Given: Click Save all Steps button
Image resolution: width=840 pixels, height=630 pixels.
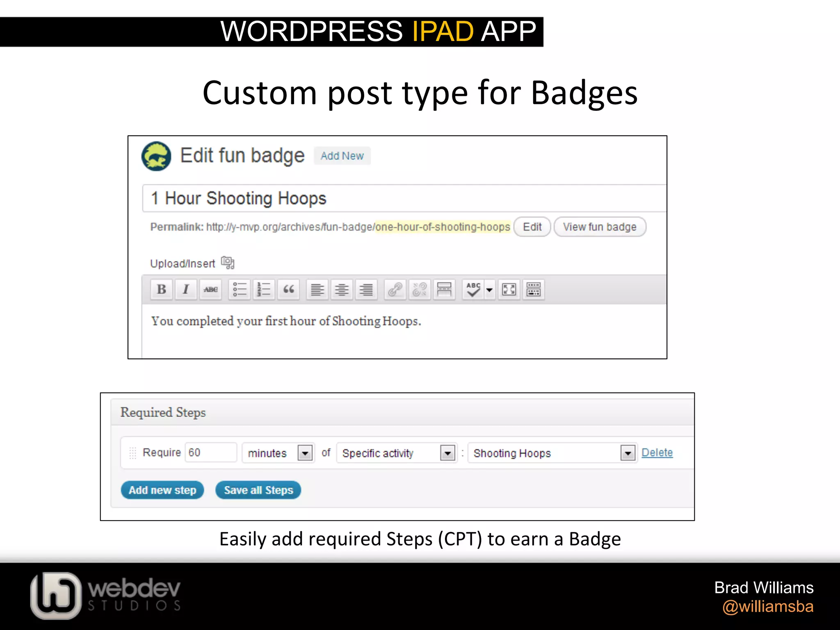Looking at the screenshot, I should tap(258, 490).
